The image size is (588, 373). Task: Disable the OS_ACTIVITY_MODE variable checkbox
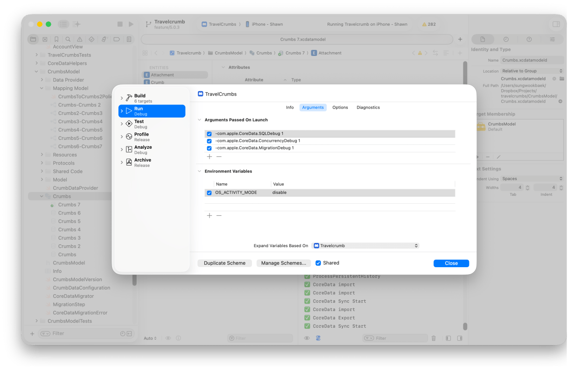coord(209,193)
